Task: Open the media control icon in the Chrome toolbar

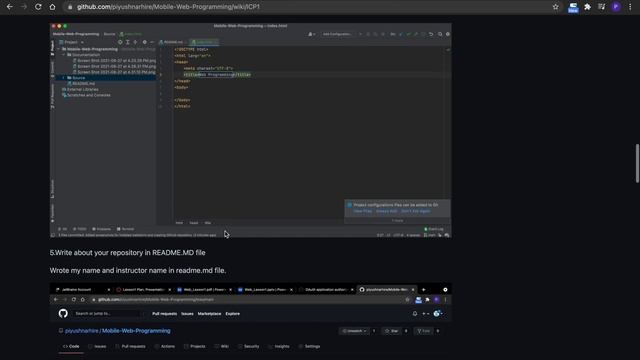Action: 602,7
